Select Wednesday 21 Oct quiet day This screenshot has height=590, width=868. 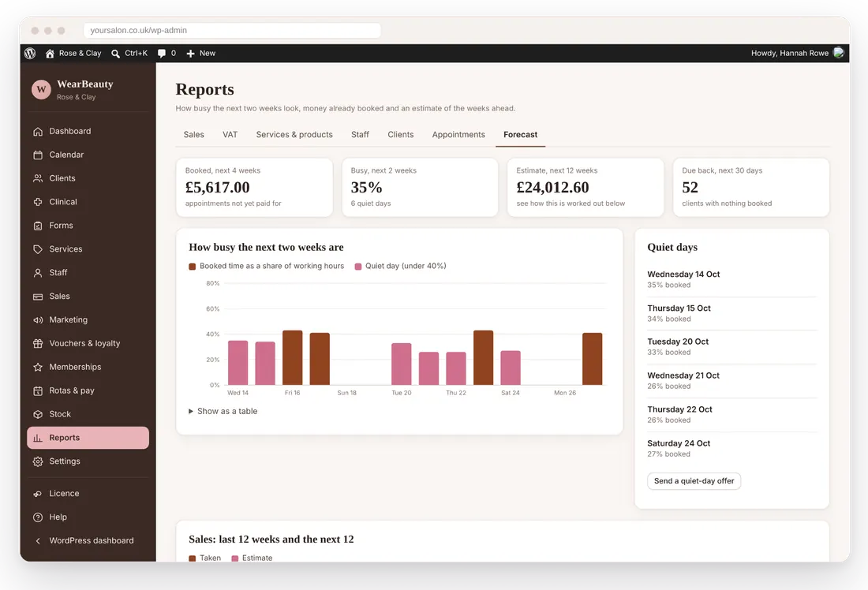coord(731,381)
